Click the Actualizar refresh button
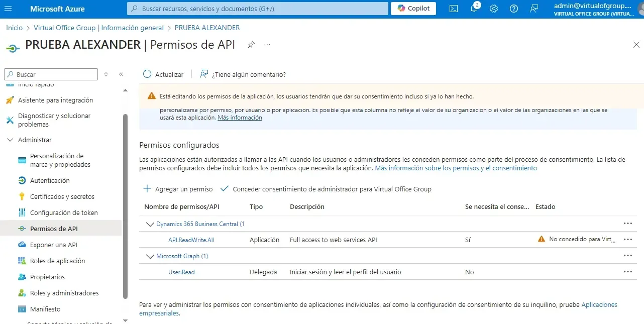 163,74
